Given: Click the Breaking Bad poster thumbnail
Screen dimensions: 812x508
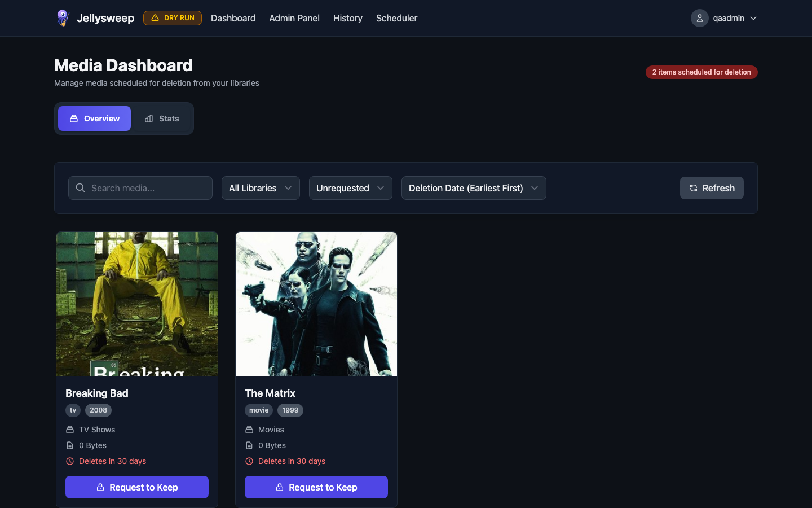Looking at the screenshot, I should [137, 304].
